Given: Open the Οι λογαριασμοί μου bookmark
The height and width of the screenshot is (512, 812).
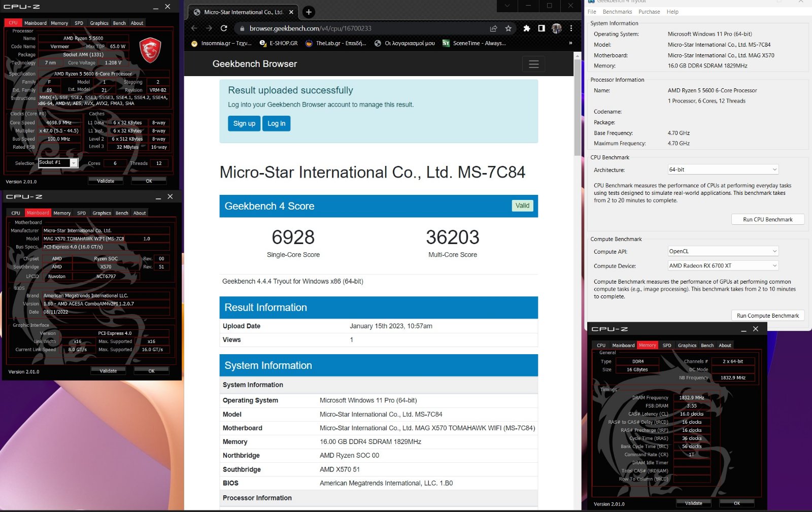Looking at the screenshot, I should [405, 43].
